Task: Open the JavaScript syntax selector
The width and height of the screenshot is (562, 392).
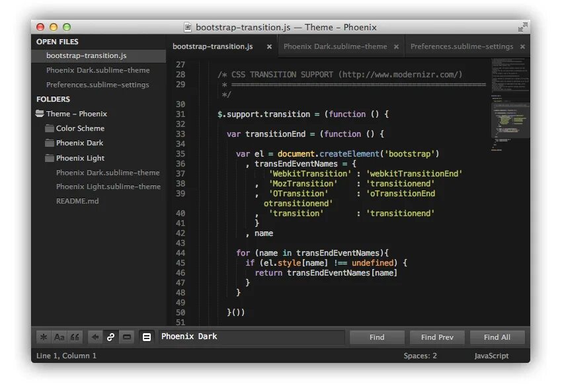Action: [x=491, y=356]
